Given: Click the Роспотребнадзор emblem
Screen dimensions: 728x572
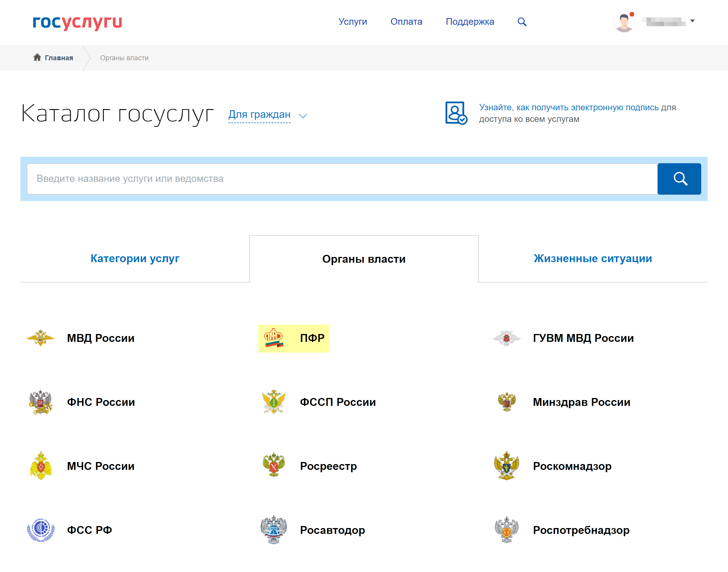Looking at the screenshot, I should 506,530.
